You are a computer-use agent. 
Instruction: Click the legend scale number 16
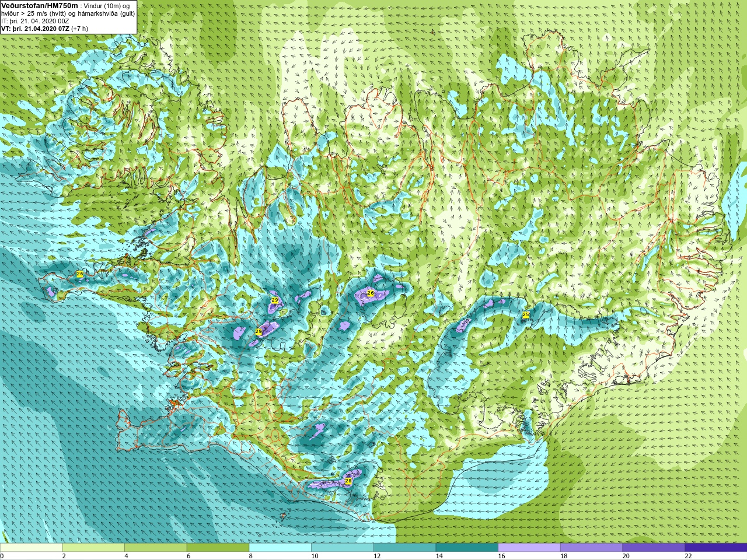pos(501,556)
